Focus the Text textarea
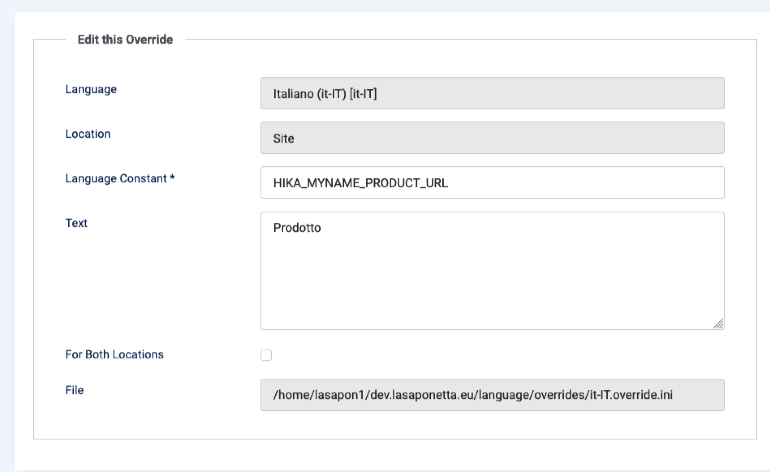 (492, 280)
